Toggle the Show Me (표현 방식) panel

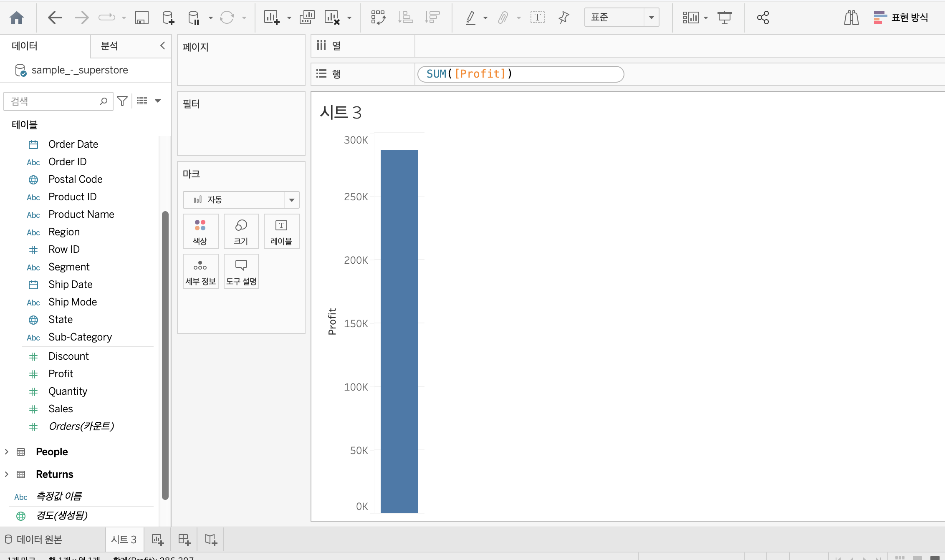click(901, 18)
